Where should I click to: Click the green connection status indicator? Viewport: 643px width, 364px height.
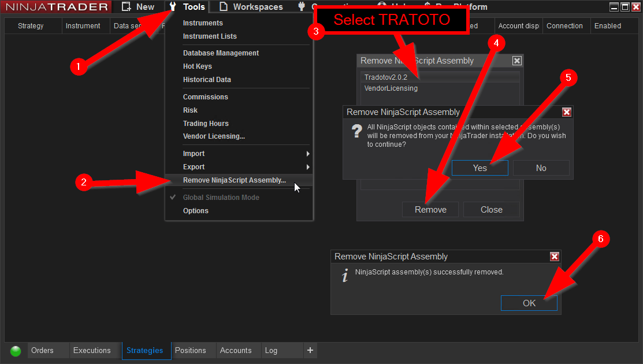[16, 351]
